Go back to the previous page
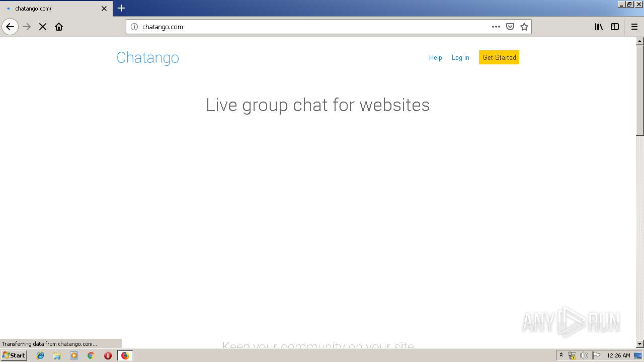Image resolution: width=644 pixels, height=362 pixels. coord(10,27)
